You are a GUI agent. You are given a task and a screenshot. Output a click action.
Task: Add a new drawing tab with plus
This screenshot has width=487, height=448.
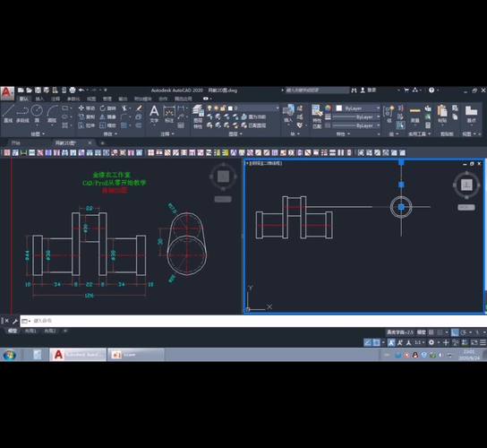[x=102, y=143]
